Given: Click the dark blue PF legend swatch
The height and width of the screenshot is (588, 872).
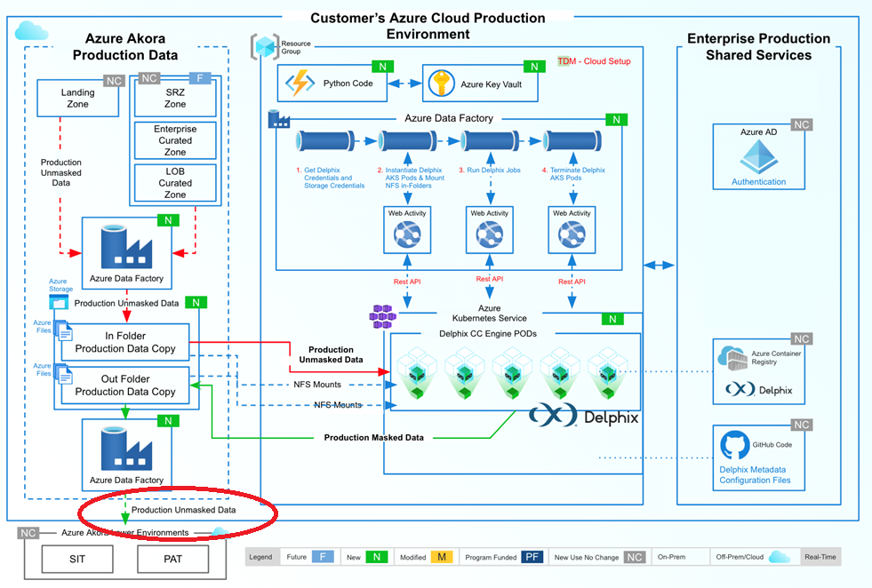Looking at the screenshot, I should point(532,557).
